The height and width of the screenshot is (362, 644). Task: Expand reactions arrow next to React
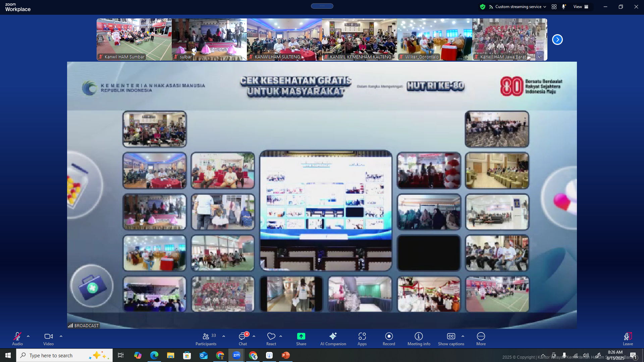tap(281, 336)
